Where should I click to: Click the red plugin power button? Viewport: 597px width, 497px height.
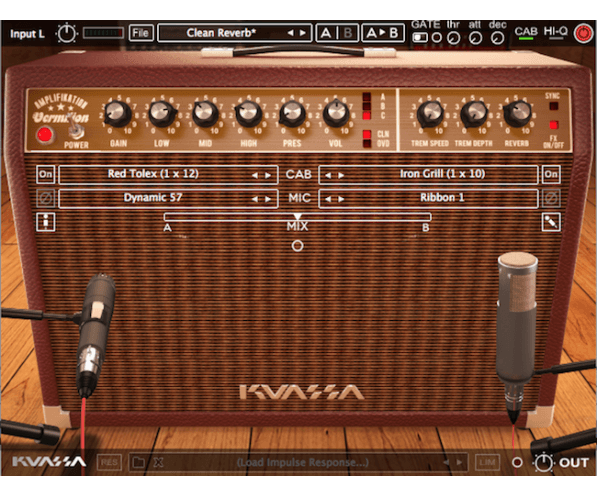click(584, 34)
